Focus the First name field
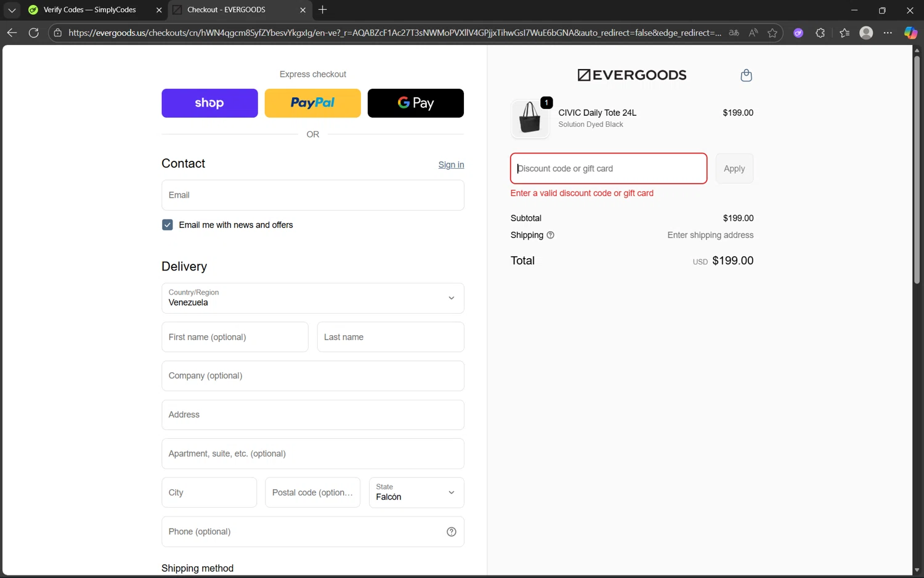The height and width of the screenshot is (578, 924). click(235, 337)
